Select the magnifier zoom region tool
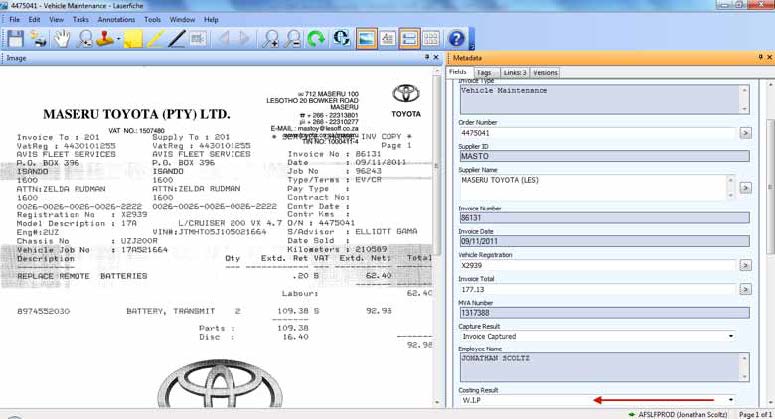775x419 pixels. coord(85,39)
